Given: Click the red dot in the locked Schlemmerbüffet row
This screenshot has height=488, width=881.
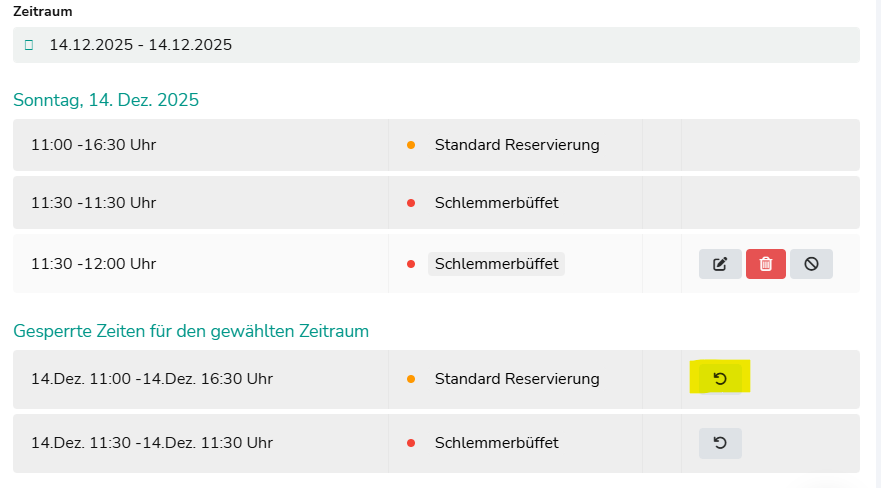Looking at the screenshot, I should coord(411,443).
